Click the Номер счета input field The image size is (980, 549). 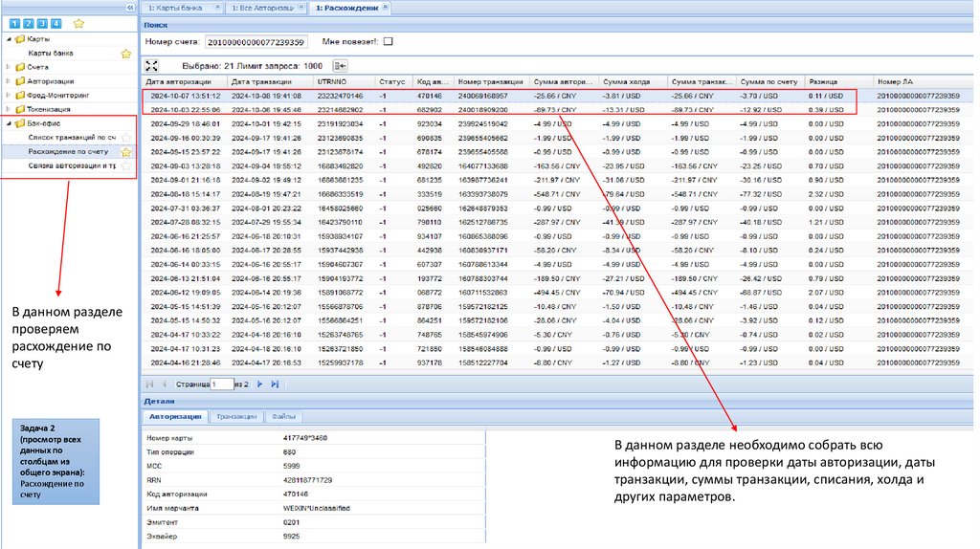[x=256, y=42]
